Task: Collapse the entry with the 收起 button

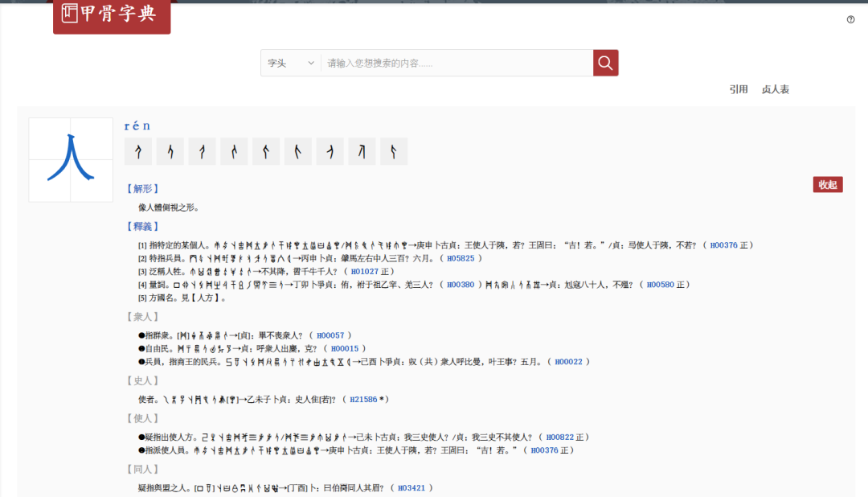Action: pyautogui.click(x=828, y=184)
